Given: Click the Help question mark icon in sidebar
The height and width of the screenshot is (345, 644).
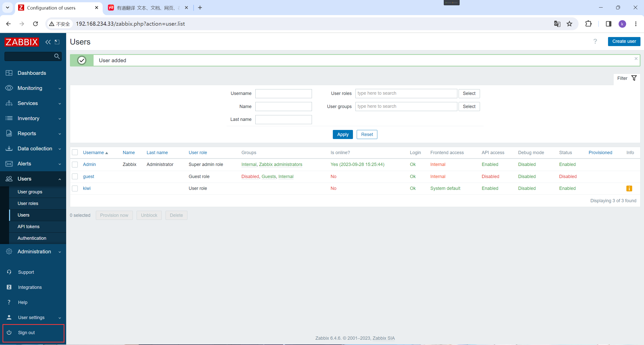Looking at the screenshot, I should tap(9, 302).
